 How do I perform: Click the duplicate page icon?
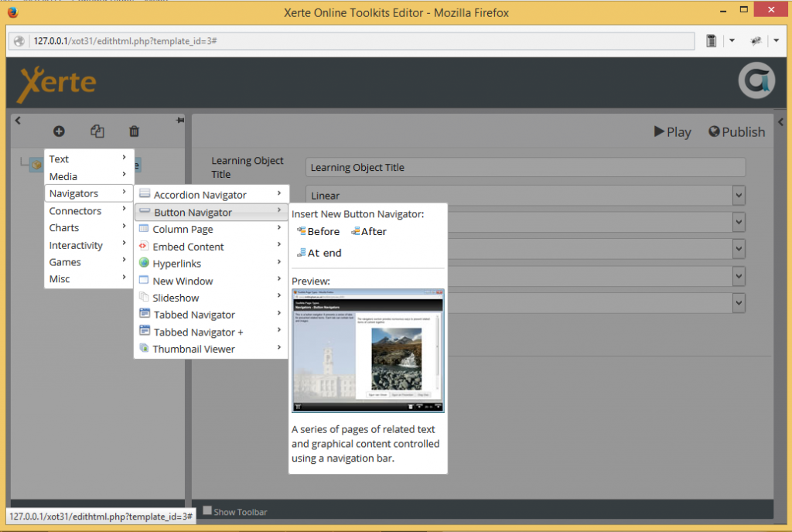tap(97, 131)
